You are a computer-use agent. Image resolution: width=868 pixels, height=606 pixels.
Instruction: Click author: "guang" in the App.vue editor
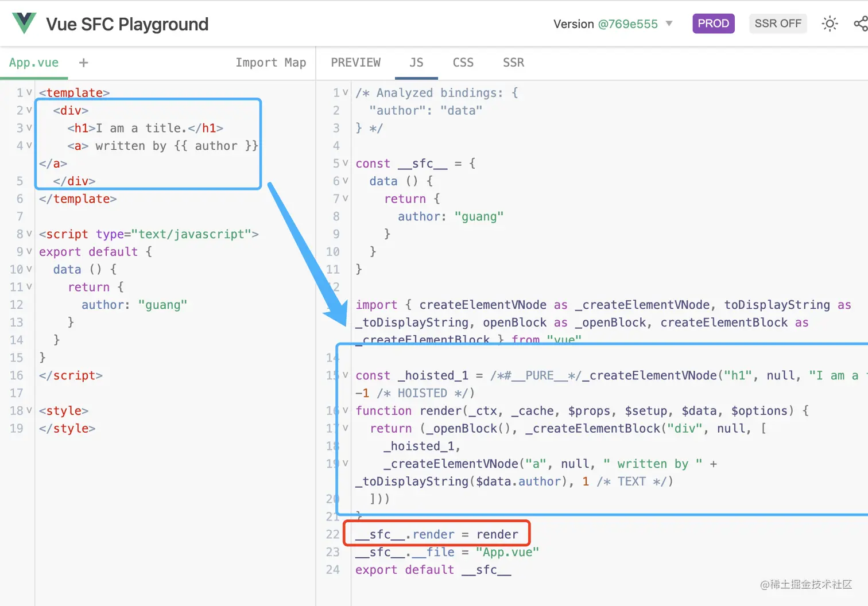point(134,305)
